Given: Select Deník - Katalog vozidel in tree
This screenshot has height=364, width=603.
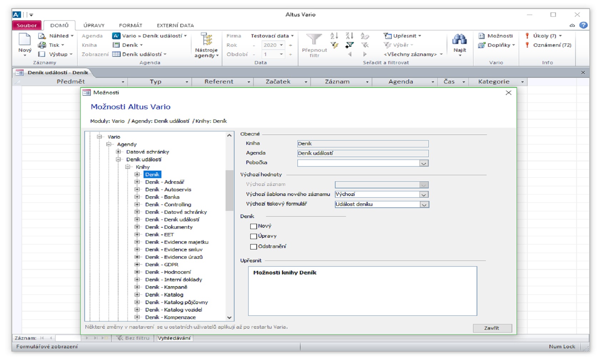Looking at the screenshot, I should pos(174,310).
